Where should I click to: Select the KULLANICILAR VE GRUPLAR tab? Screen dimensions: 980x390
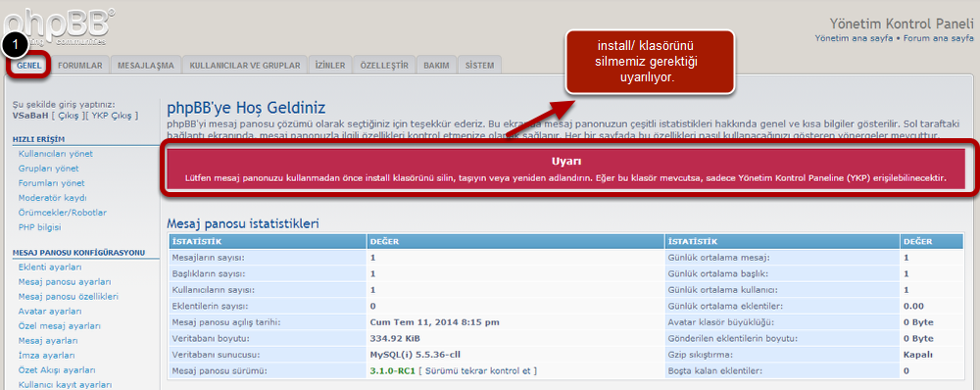click(245, 65)
